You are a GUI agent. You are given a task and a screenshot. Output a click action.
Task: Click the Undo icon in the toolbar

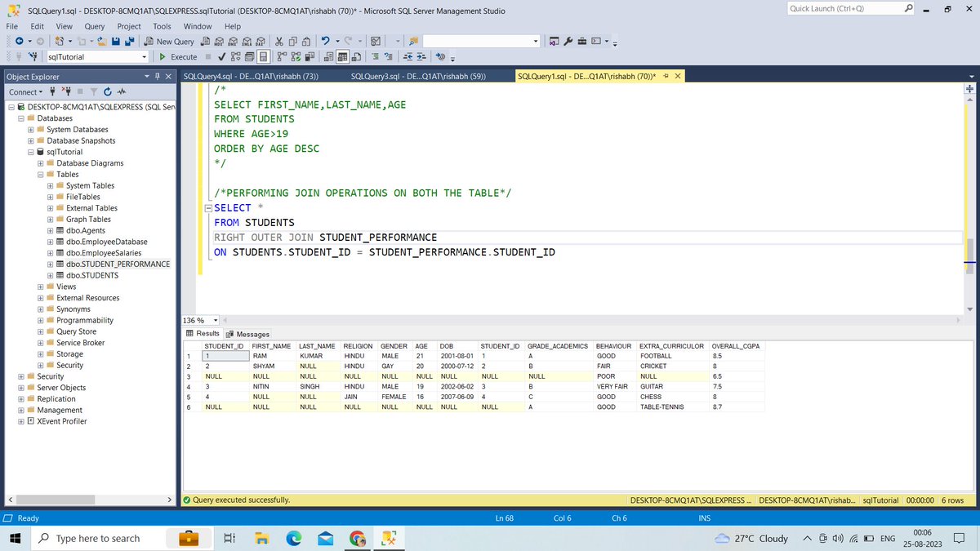coord(324,41)
